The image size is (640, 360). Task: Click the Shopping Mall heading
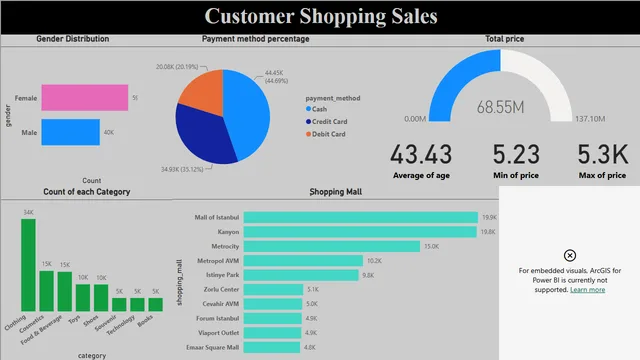coord(336,192)
